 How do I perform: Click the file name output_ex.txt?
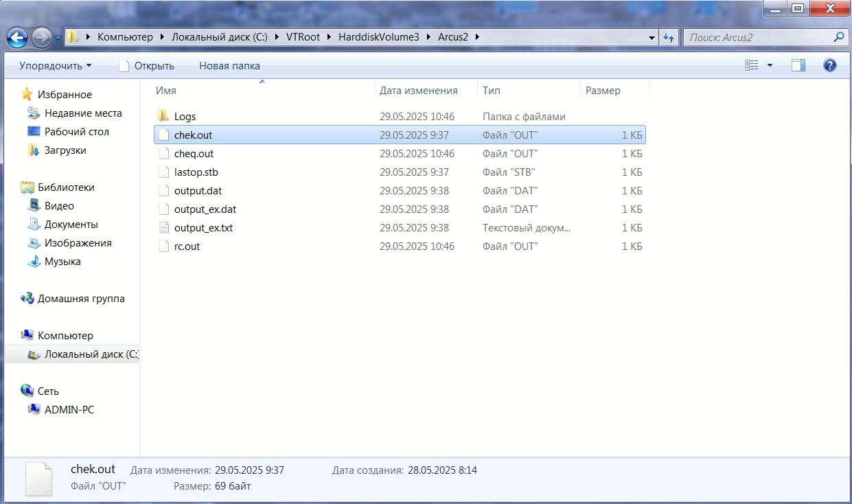click(x=203, y=228)
